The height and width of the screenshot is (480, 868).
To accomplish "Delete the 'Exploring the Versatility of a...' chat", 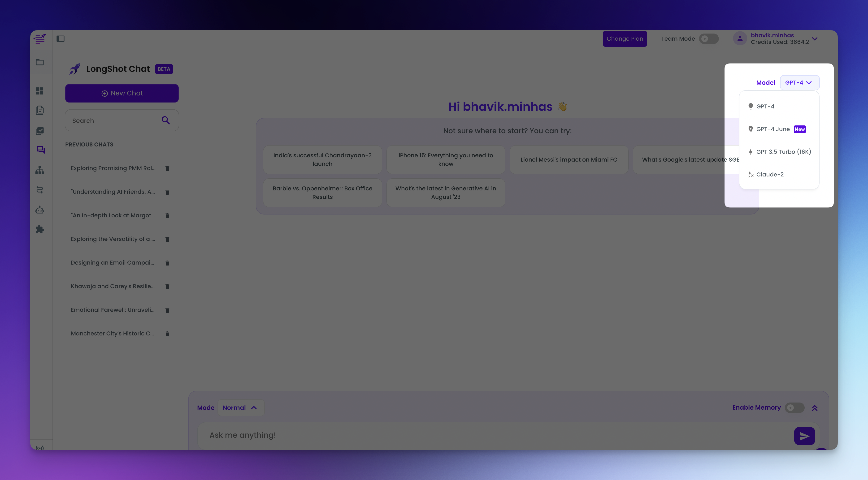I will pos(167,239).
